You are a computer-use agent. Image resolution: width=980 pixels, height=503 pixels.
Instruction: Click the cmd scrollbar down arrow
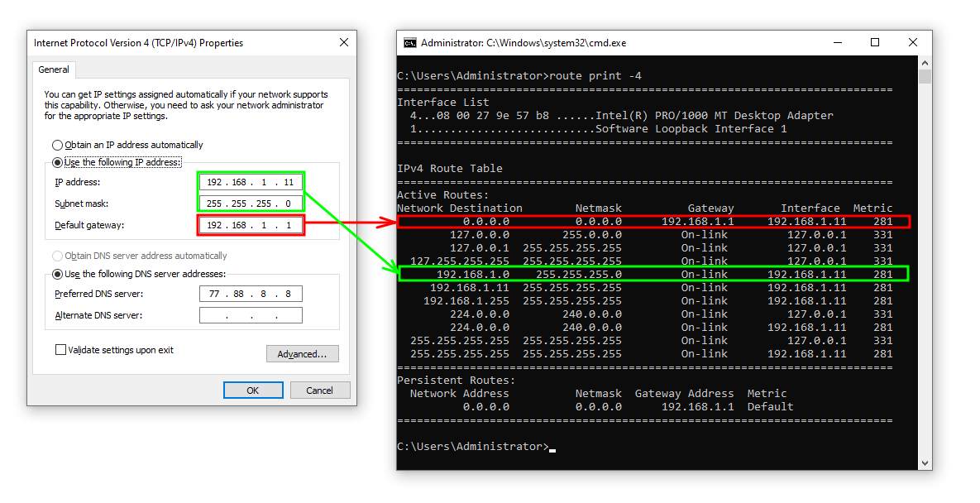(925, 463)
